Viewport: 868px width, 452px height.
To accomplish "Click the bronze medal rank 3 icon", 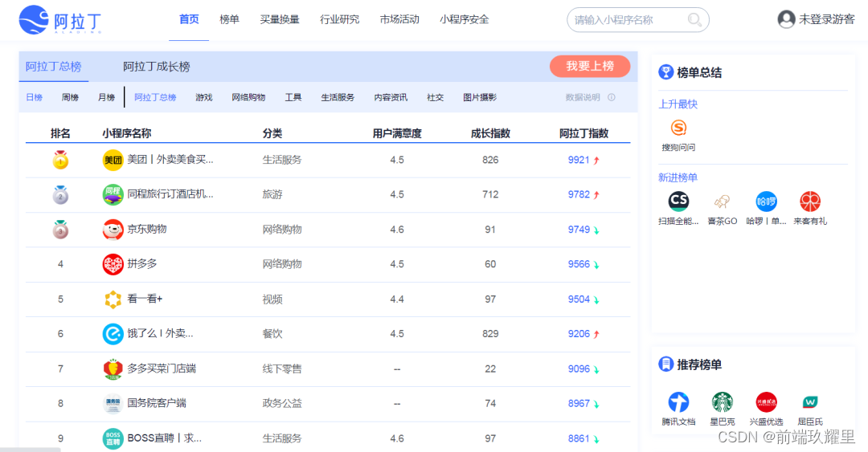I will [x=60, y=230].
